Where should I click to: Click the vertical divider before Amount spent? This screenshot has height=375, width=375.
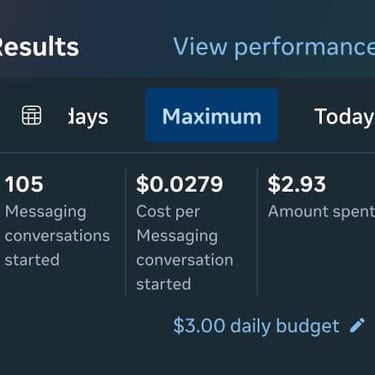pyautogui.click(x=257, y=231)
